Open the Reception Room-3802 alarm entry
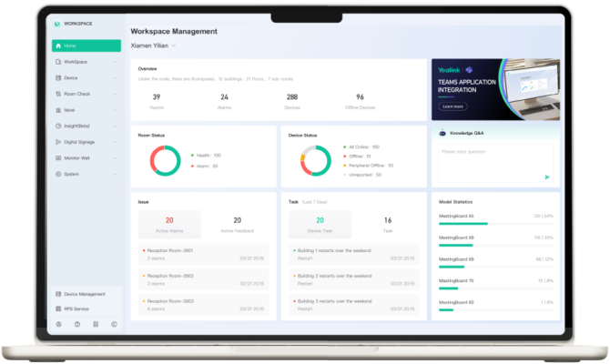610x364 pixels. (x=203, y=279)
